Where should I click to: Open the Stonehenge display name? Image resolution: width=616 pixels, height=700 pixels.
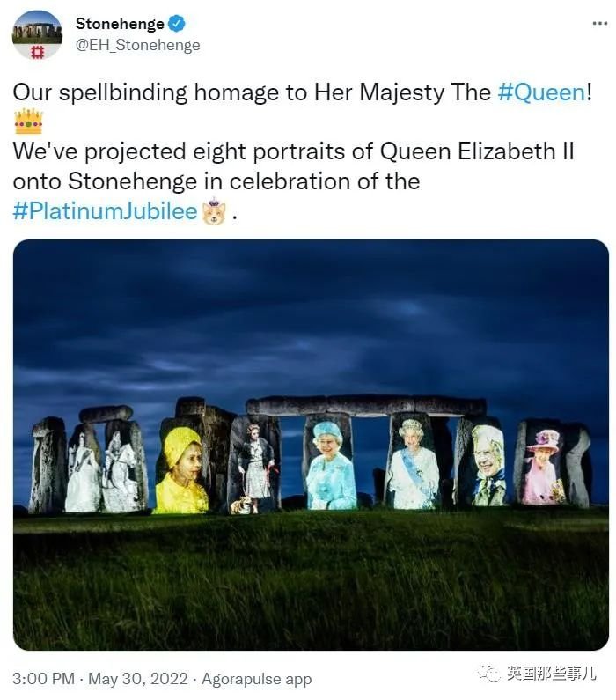click(120, 24)
